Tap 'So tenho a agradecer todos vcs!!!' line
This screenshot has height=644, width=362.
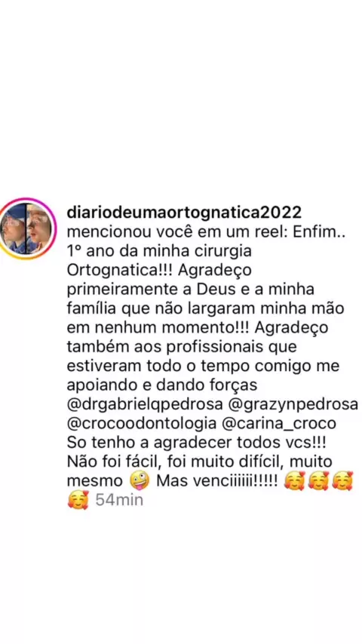click(x=182, y=443)
